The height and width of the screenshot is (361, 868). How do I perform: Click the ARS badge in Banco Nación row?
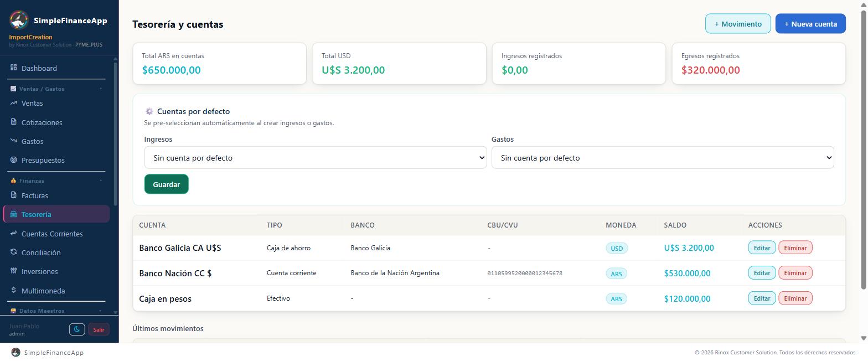pyautogui.click(x=617, y=274)
